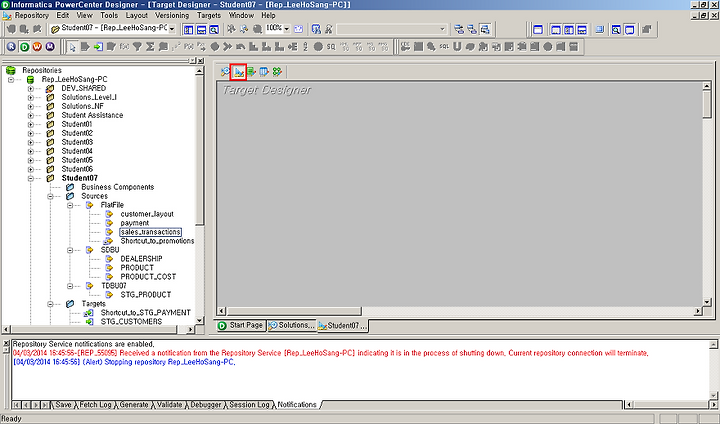
Task: Click the Union U transformation icon
Action: (x=457, y=47)
